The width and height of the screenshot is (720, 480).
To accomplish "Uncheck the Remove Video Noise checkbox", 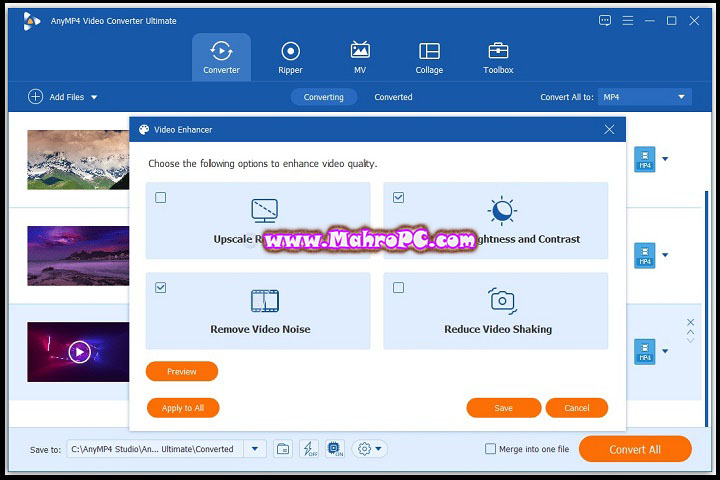I will click(160, 288).
